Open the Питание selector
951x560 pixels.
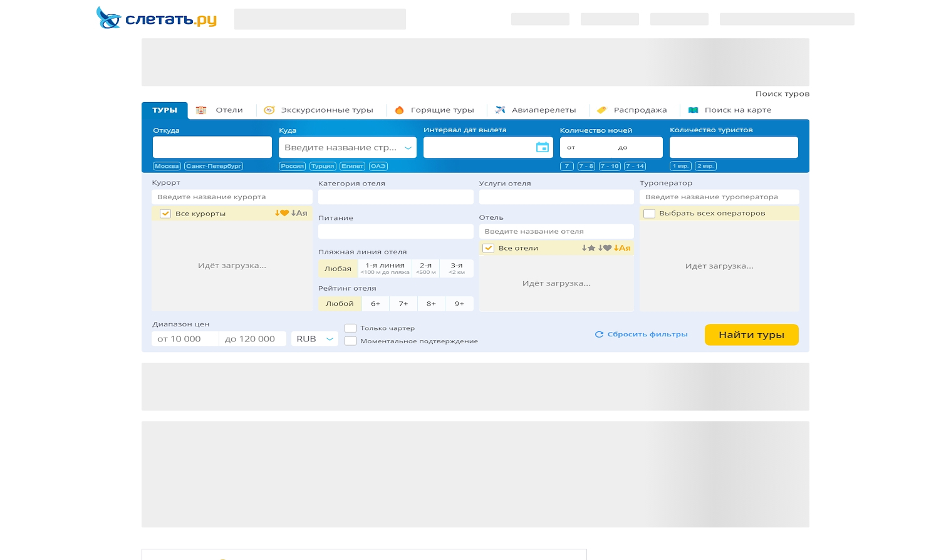point(396,231)
